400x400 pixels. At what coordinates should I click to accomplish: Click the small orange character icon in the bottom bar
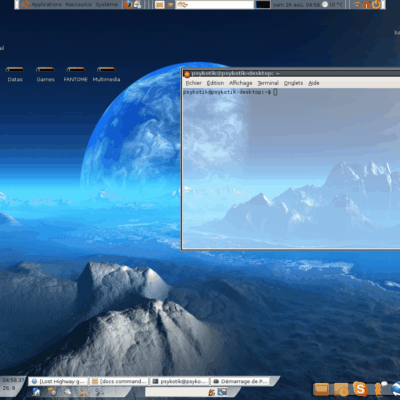(212, 392)
